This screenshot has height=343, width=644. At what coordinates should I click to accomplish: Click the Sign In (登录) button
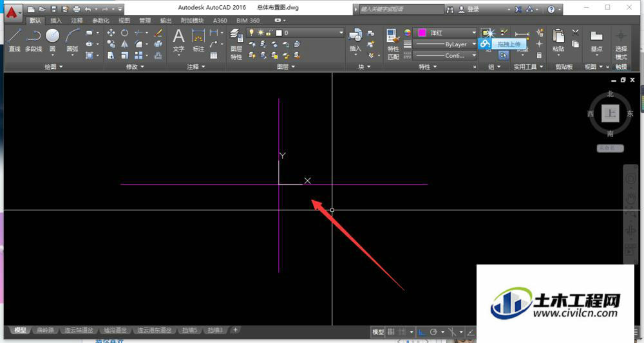point(469,9)
